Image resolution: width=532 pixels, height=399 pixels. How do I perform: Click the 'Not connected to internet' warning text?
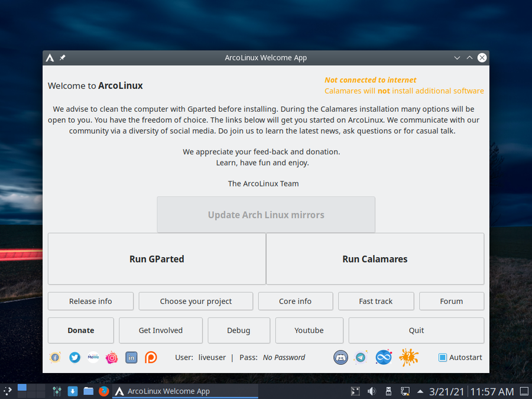370,80
